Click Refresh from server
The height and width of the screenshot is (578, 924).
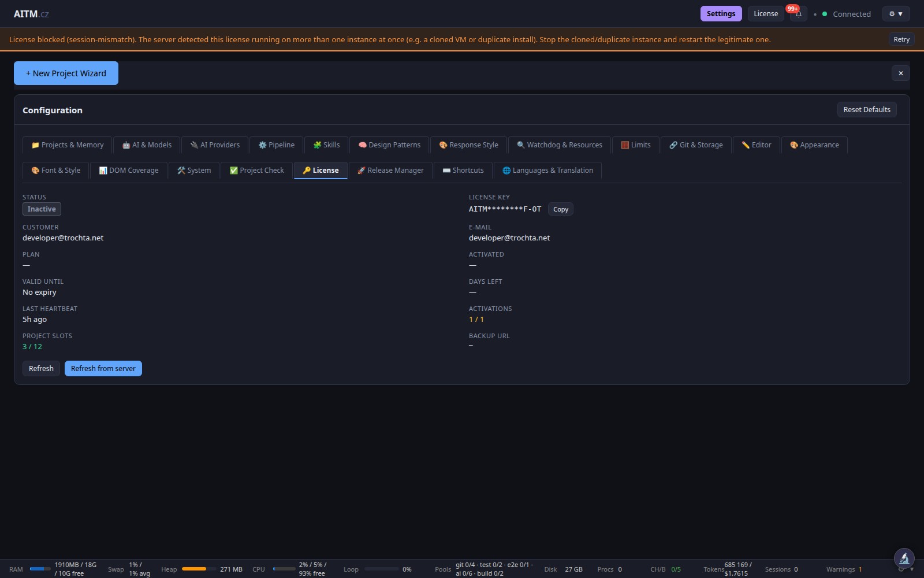[103, 369]
